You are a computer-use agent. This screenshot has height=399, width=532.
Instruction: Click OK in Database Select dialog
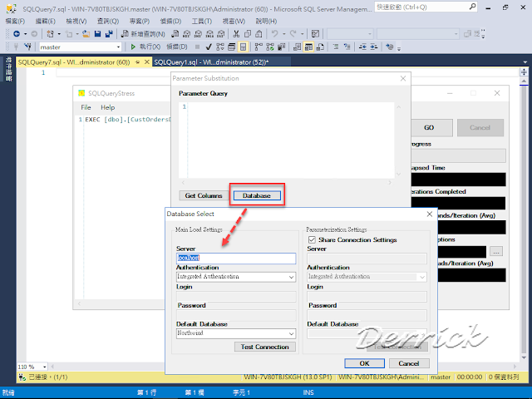tap(364, 363)
